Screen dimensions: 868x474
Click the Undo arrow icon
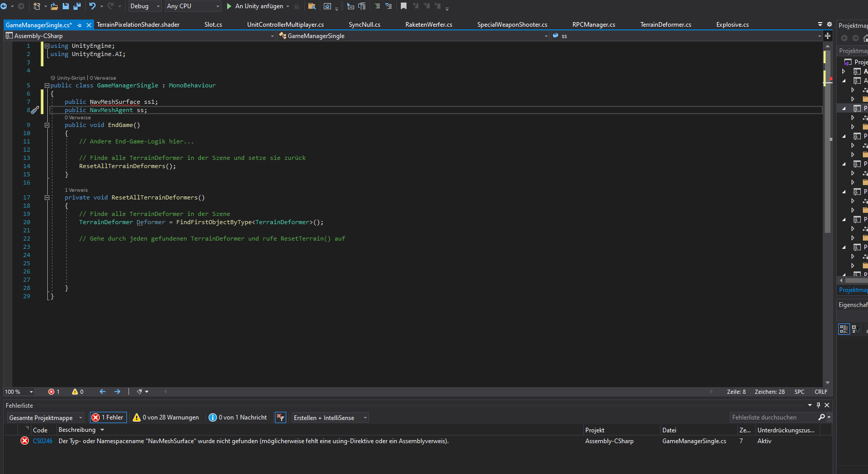[92, 6]
